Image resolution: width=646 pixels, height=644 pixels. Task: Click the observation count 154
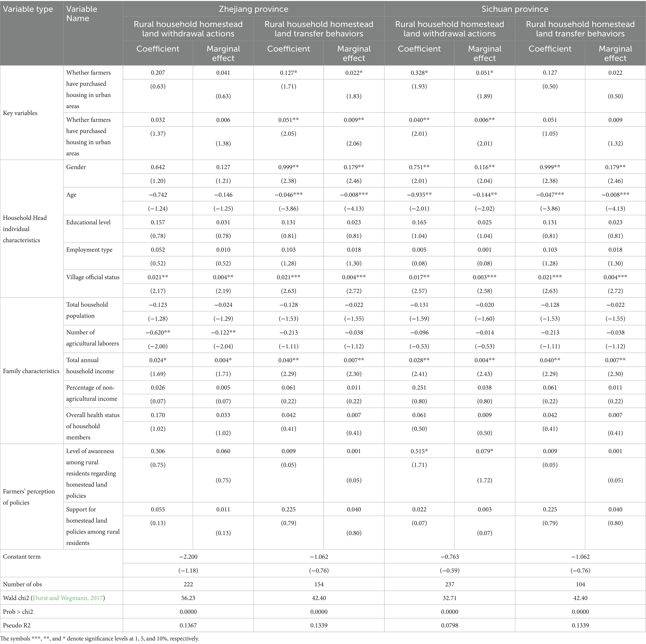coord(319,584)
